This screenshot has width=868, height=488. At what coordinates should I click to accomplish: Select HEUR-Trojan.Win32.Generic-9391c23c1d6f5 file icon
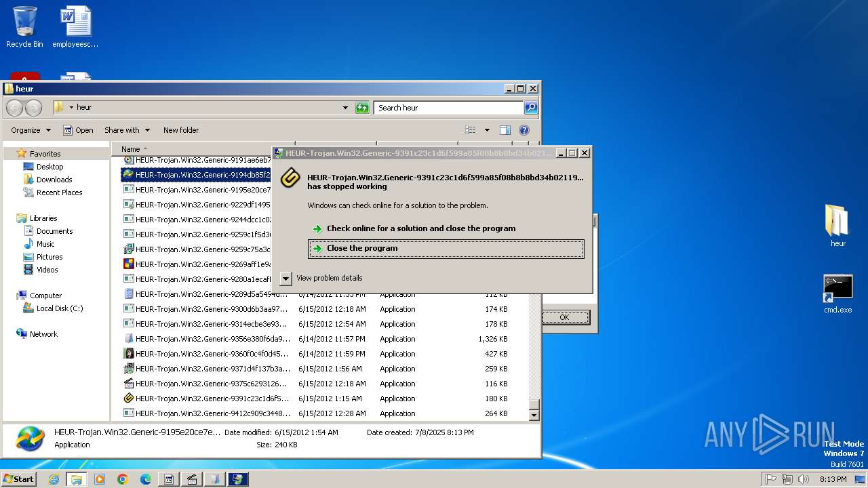(x=129, y=399)
